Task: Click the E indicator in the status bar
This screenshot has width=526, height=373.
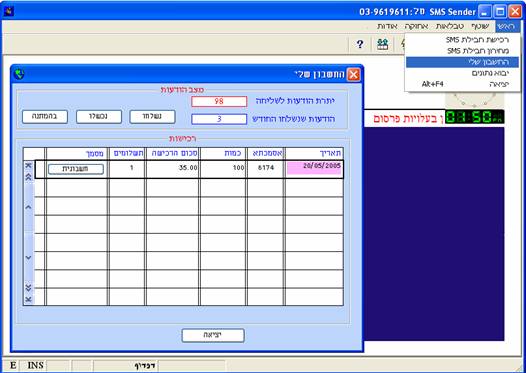Action: [x=13, y=365]
